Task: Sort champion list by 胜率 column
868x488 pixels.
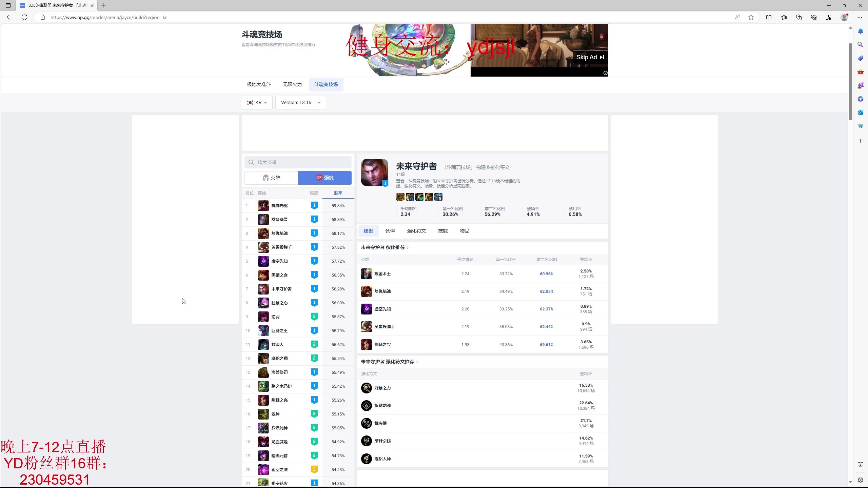Action: coord(338,193)
